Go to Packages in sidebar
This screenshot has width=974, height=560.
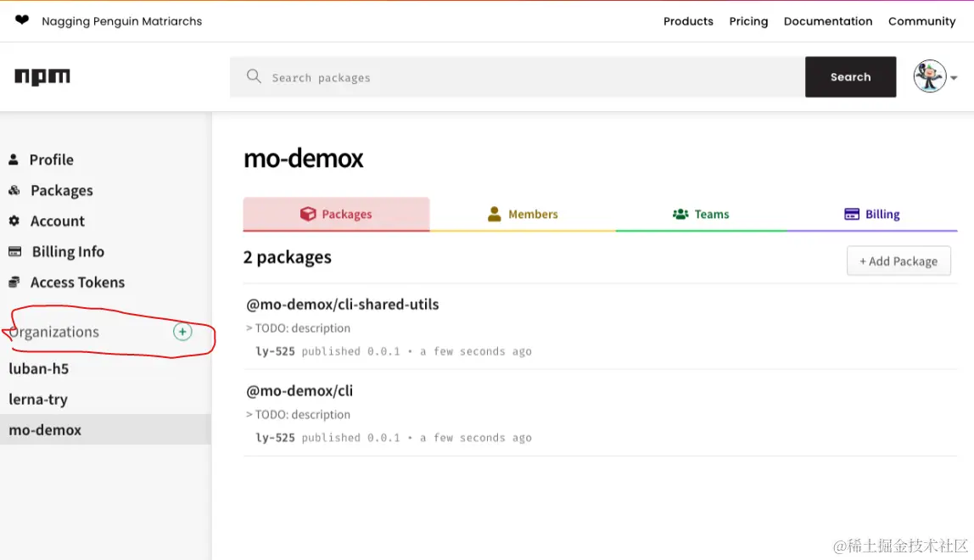(x=61, y=190)
